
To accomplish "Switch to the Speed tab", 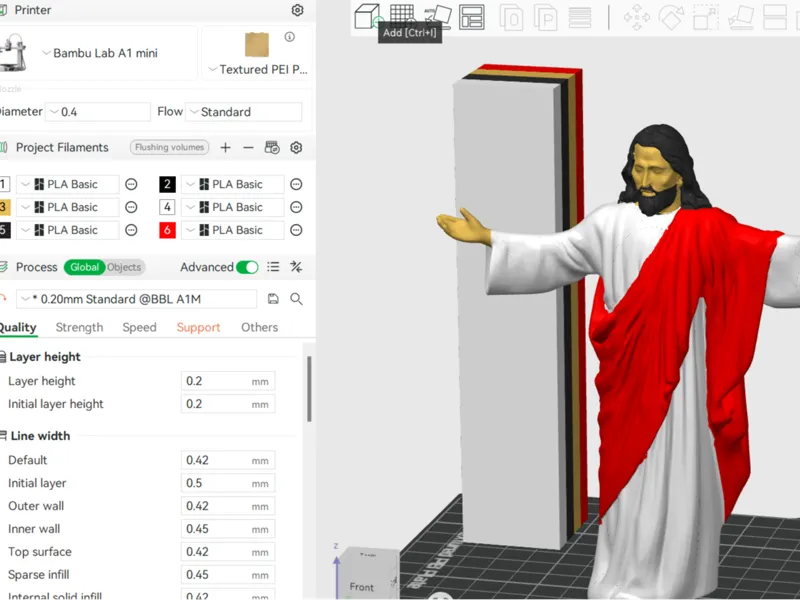I will pyautogui.click(x=139, y=327).
